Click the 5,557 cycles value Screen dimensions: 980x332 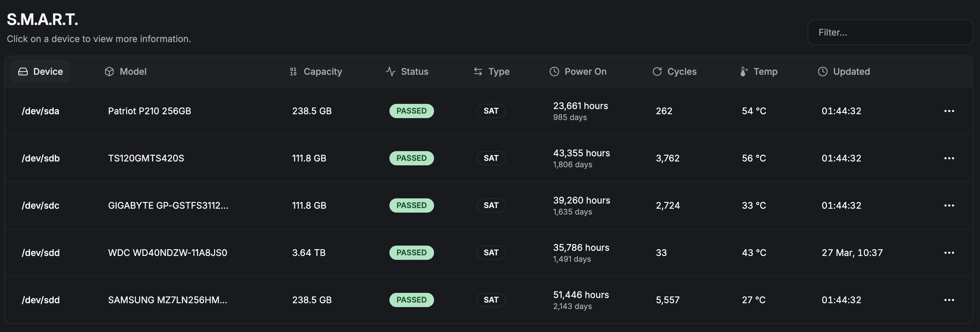point(668,300)
